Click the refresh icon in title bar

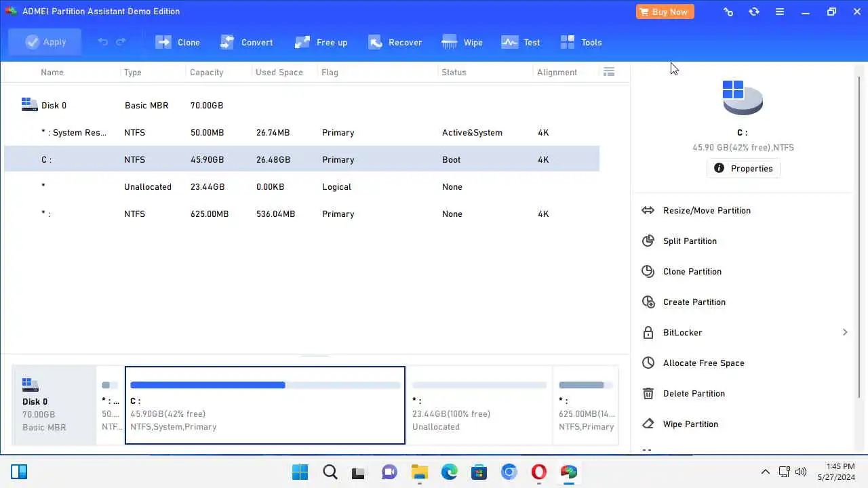(754, 12)
